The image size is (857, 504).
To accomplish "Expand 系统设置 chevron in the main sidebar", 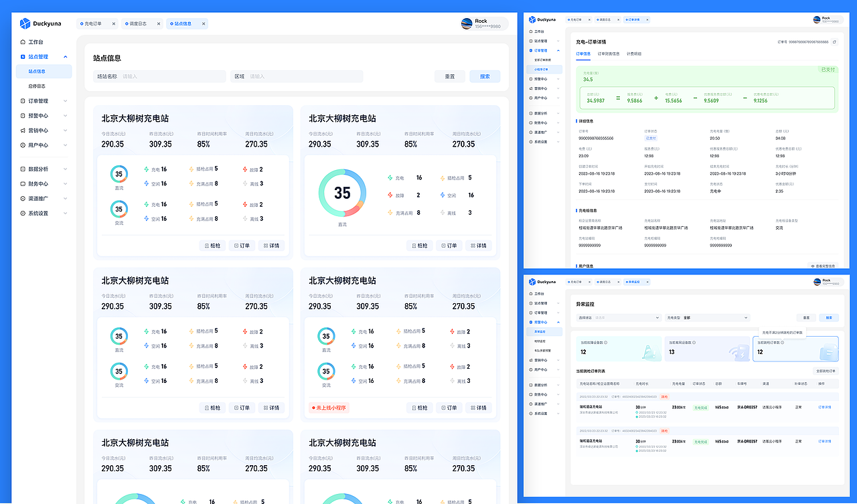I will 65,214.
